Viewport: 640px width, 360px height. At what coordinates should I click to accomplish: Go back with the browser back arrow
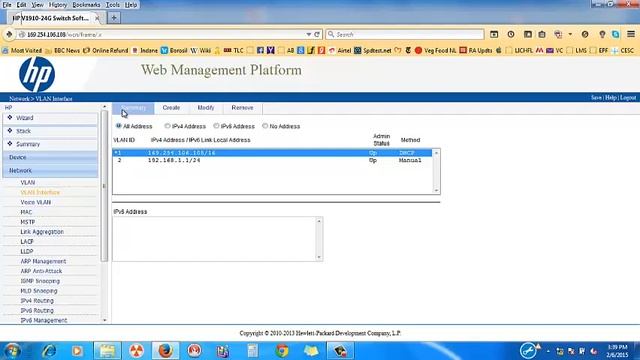pos(9,35)
